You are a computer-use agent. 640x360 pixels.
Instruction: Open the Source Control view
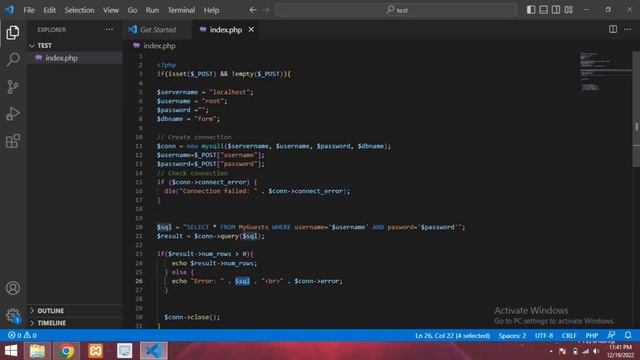(13, 87)
